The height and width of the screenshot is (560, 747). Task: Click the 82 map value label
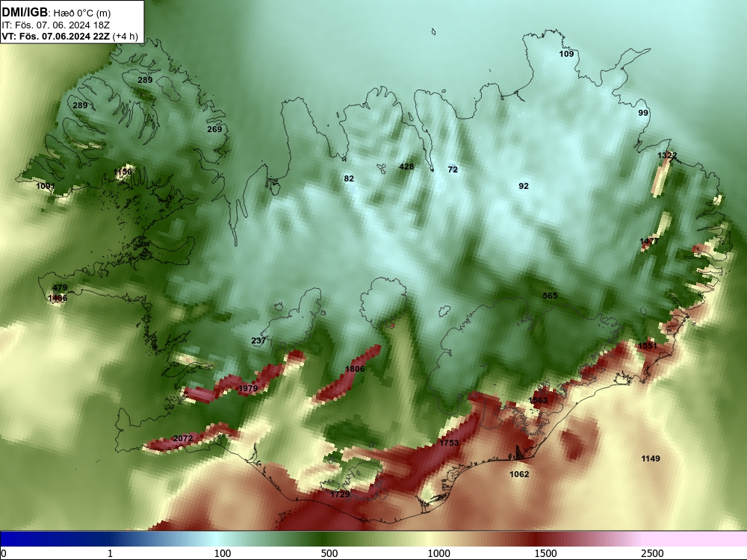tap(349, 178)
